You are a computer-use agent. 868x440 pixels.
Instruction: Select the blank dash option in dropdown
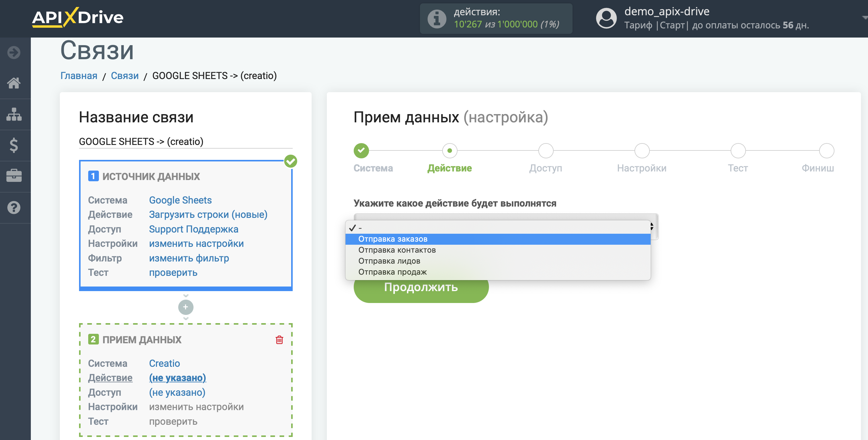point(498,228)
